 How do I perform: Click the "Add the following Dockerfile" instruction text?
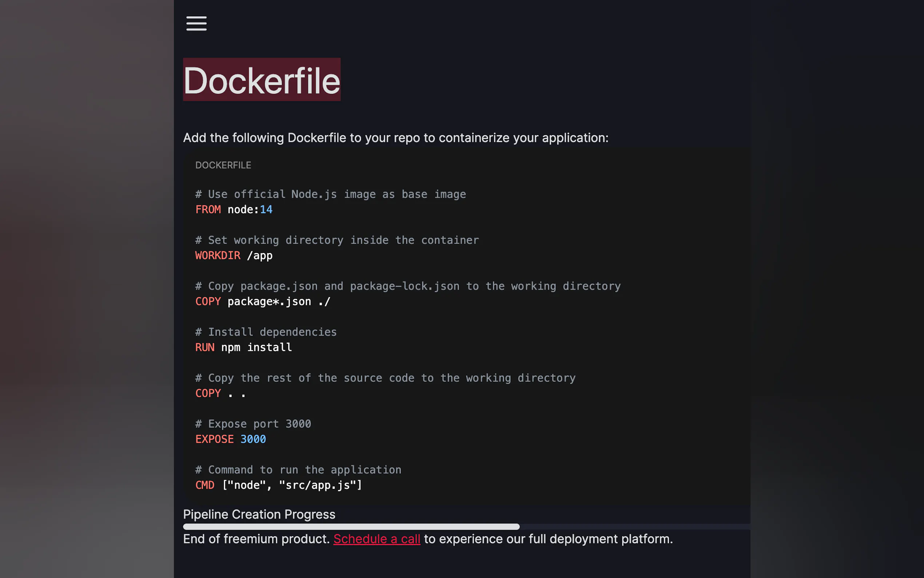click(395, 138)
